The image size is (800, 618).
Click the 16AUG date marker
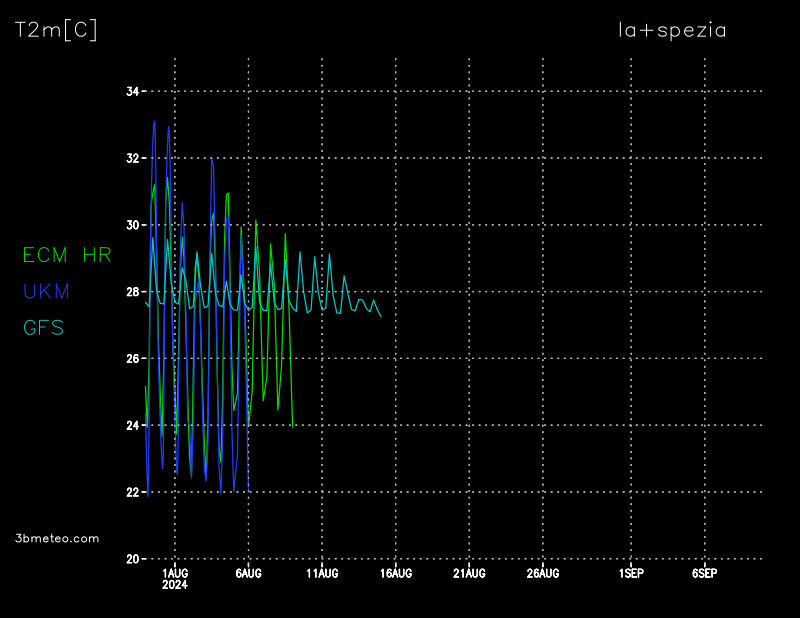pos(396,573)
